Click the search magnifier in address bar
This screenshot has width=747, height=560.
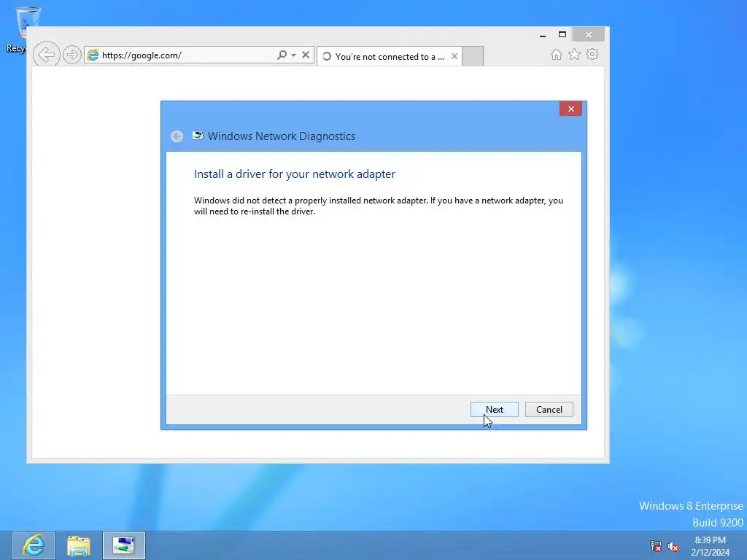[x=282, y=55]
